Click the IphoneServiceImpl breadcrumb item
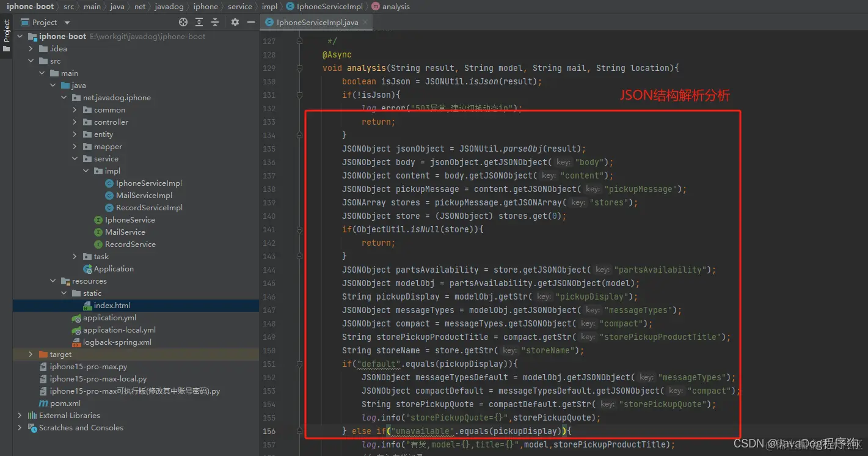This screenshot has height=456, width=868. [324, 7]
